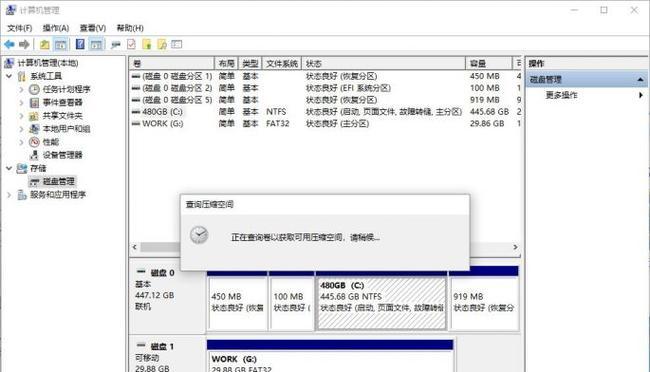
Task: Click the Back arrow toolbar icon
Action: 9,44
